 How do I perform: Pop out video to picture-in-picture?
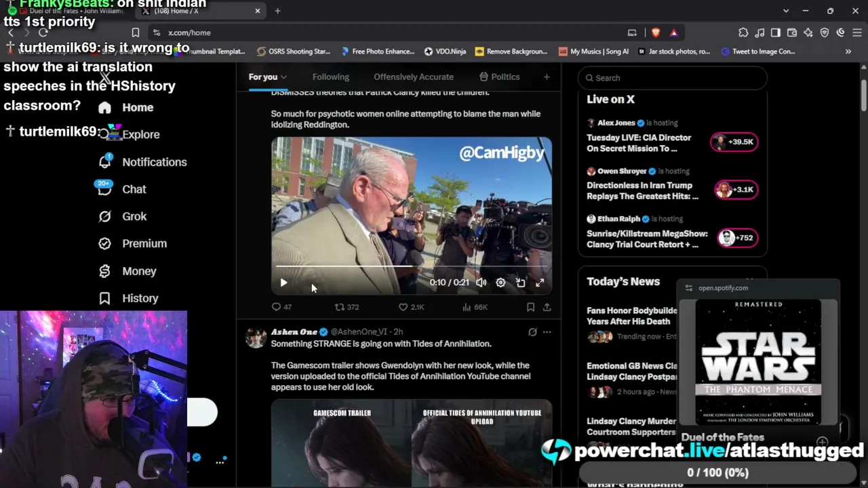[x=520, y=283]
